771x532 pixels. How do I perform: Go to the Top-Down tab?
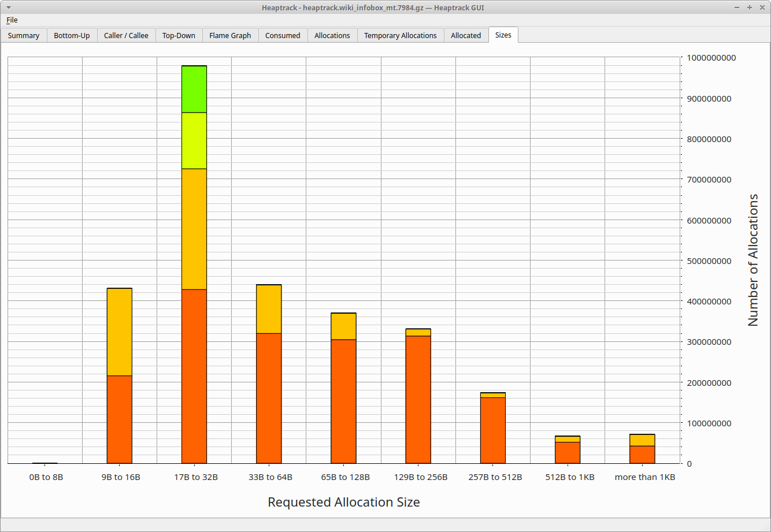pos(179,35)
